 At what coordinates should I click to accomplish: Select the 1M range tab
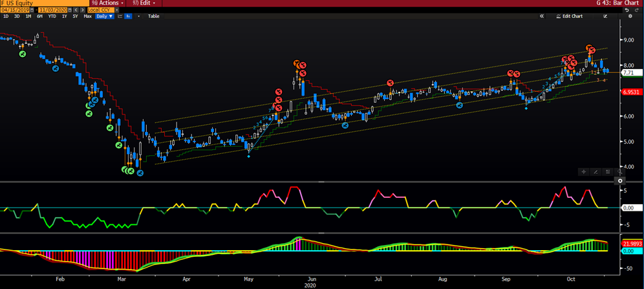(x=28, y=16)
